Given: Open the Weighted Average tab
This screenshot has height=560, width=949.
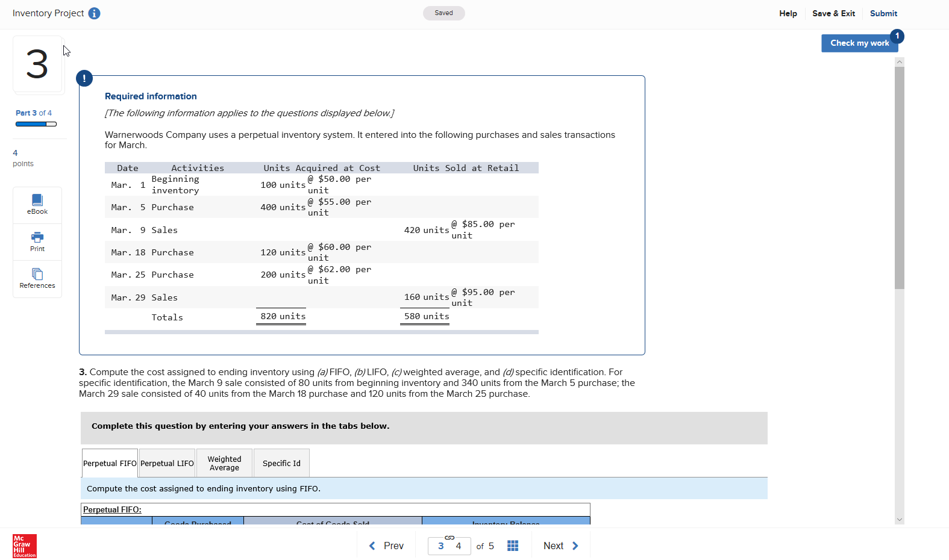Looking at the screenshot, I should (x=224, y=463).
